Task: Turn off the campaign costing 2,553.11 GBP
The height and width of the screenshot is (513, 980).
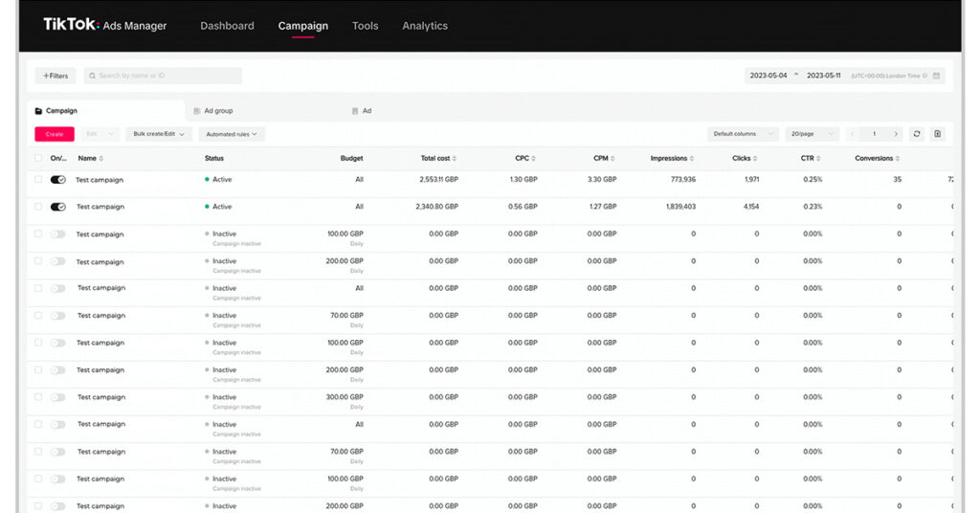Action: pyautogui.click(x=58, y=180)
